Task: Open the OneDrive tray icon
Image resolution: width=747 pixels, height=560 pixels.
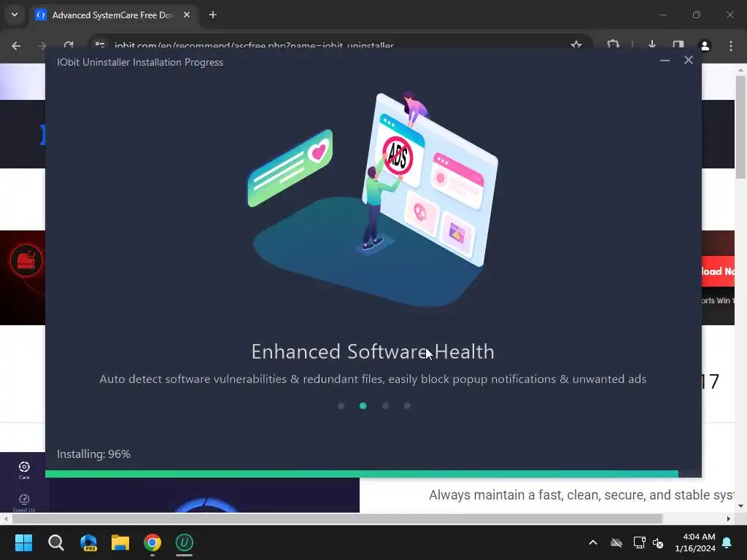Action: pyautogui.click(x=616, y=542)
